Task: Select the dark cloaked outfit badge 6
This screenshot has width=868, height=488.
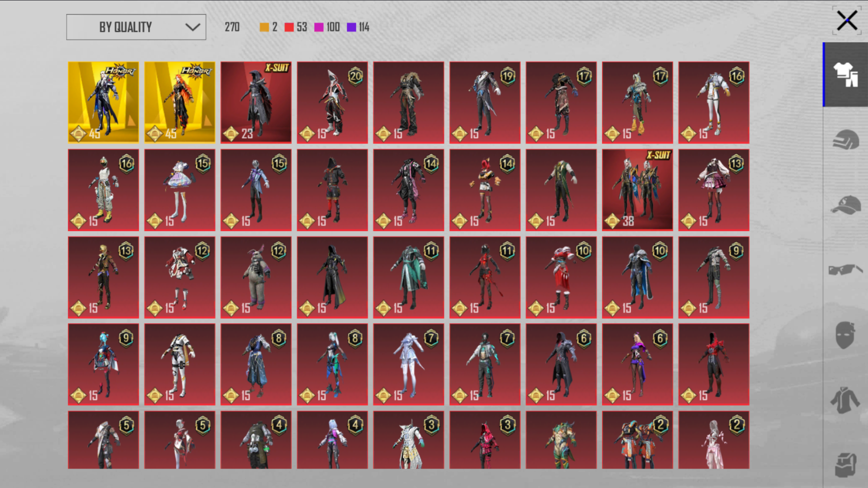Action: [x=561, y=364]
